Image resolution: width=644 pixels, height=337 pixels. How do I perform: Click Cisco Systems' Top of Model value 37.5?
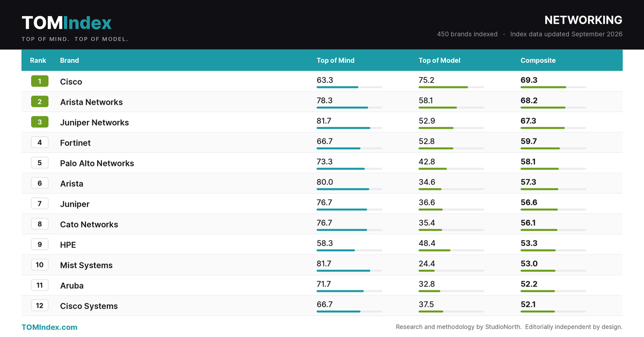426,304
